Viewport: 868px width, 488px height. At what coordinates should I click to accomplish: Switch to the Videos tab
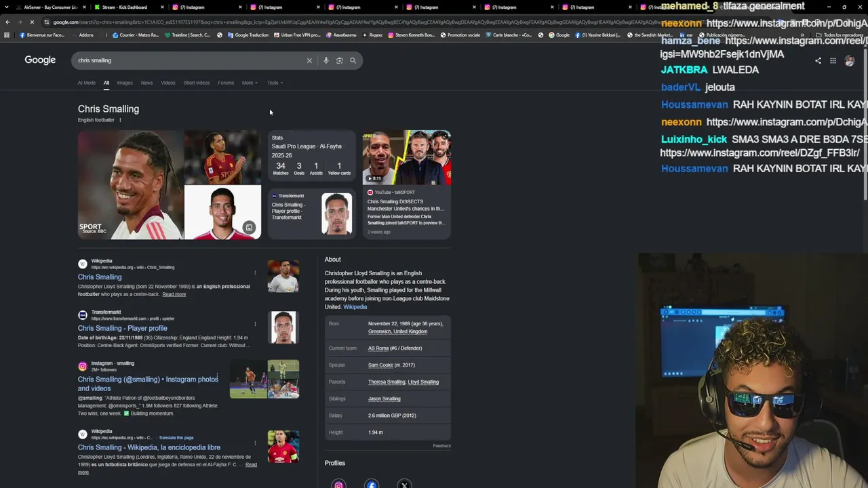[168, 83]
